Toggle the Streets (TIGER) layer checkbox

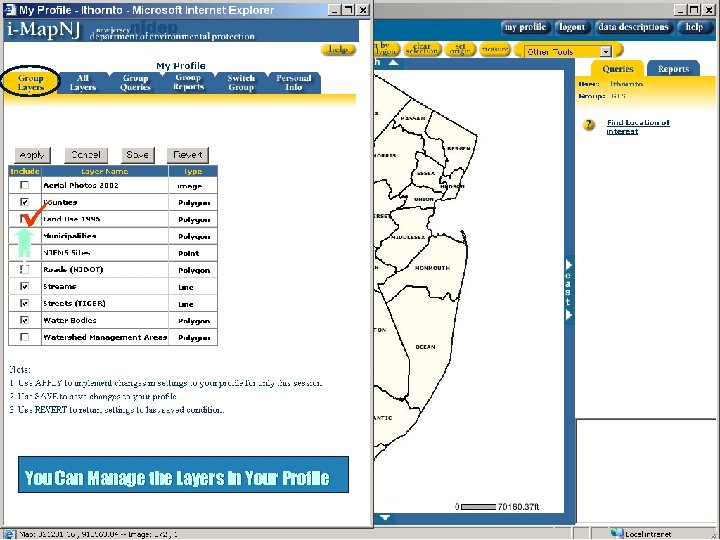pos(25,304)
